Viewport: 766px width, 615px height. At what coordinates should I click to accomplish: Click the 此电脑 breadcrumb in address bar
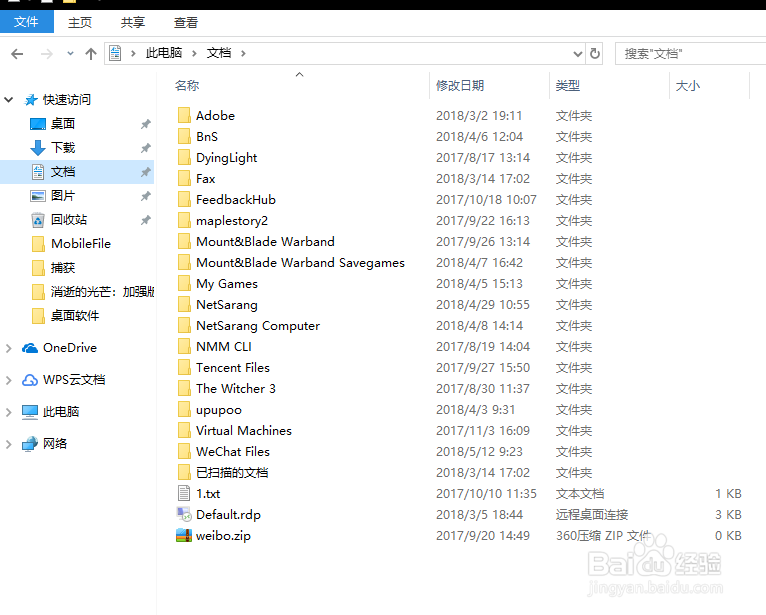coord(164,53)
